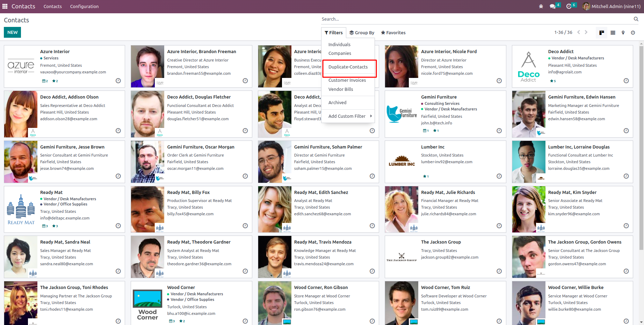Open the Mitchell Admin user menu
Image resolution: width=644 pixels, height=325 pixels.
coord(612,6)
